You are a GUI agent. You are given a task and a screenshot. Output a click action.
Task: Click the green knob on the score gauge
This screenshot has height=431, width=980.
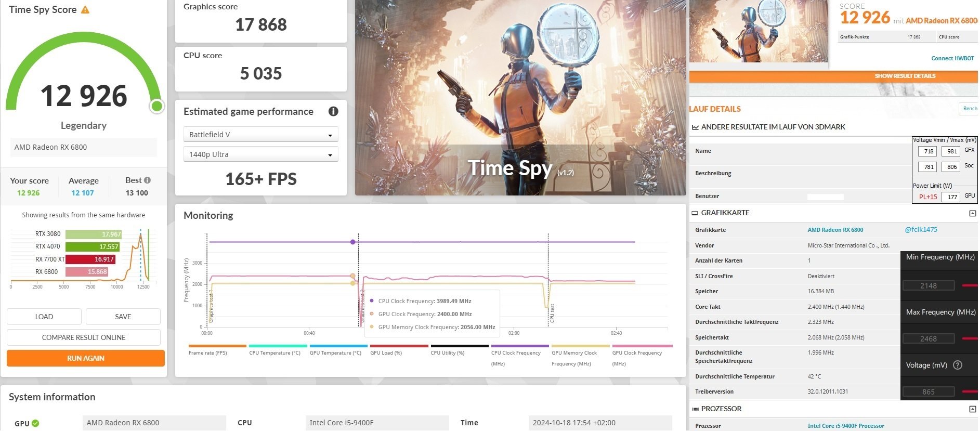(x=156, y=106)
